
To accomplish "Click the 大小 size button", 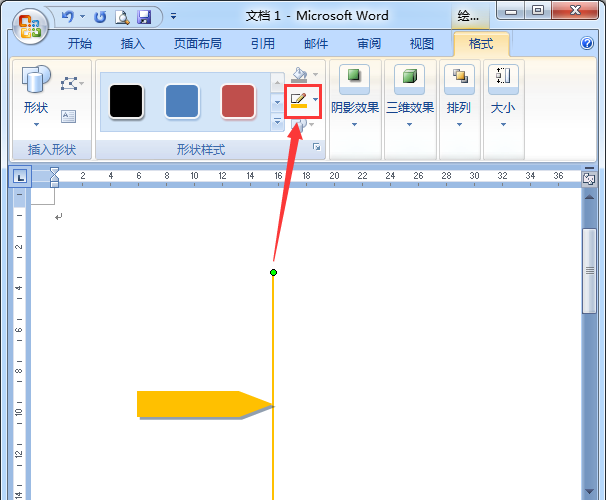I will tap(503, 96).
